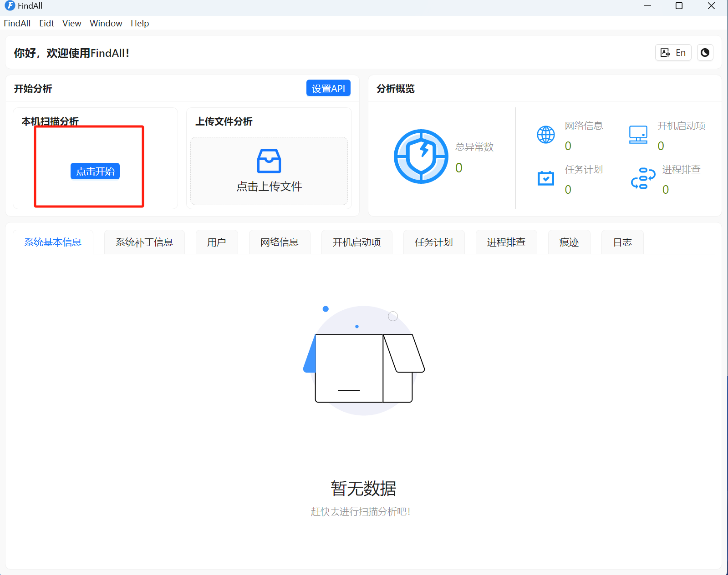Open the Eidt menu

pyautogui.click(x=46, y=23)
